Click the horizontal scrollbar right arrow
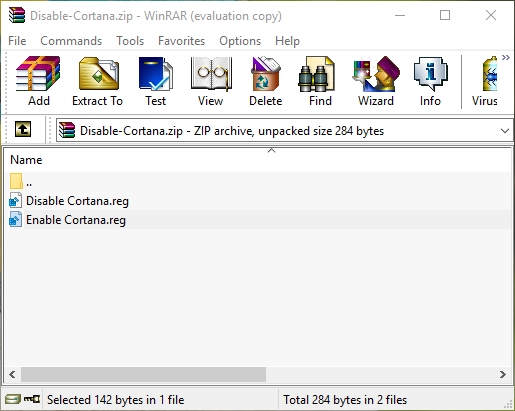515x411 pixels. coord(503,374)
